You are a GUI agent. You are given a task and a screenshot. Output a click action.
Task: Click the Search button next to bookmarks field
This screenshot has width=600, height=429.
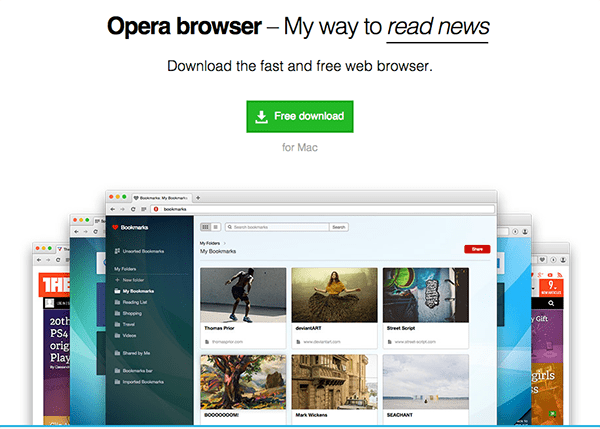coord(339,227)
